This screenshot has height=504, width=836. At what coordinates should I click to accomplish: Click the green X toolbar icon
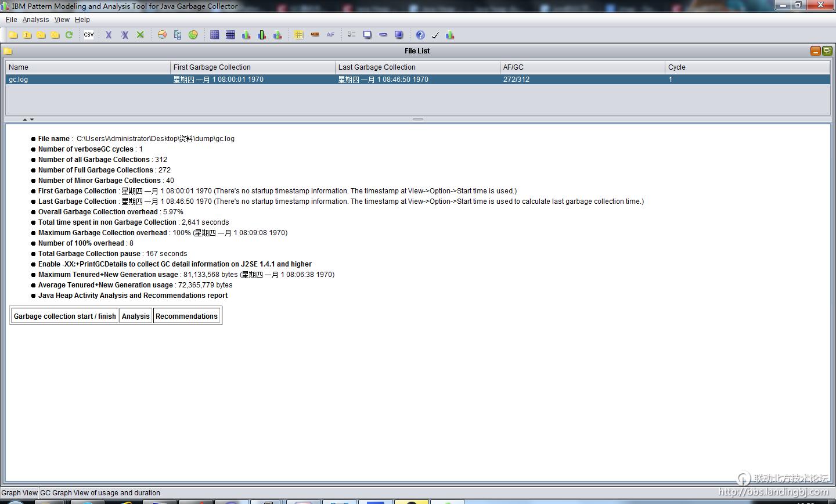tap(140, 35)
